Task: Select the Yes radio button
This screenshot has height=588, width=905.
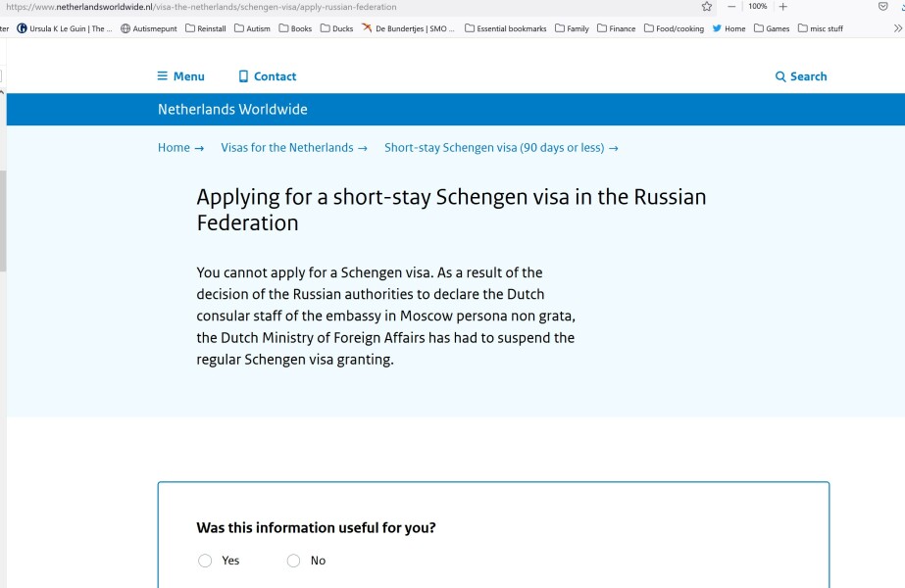Action: point(205,561)
